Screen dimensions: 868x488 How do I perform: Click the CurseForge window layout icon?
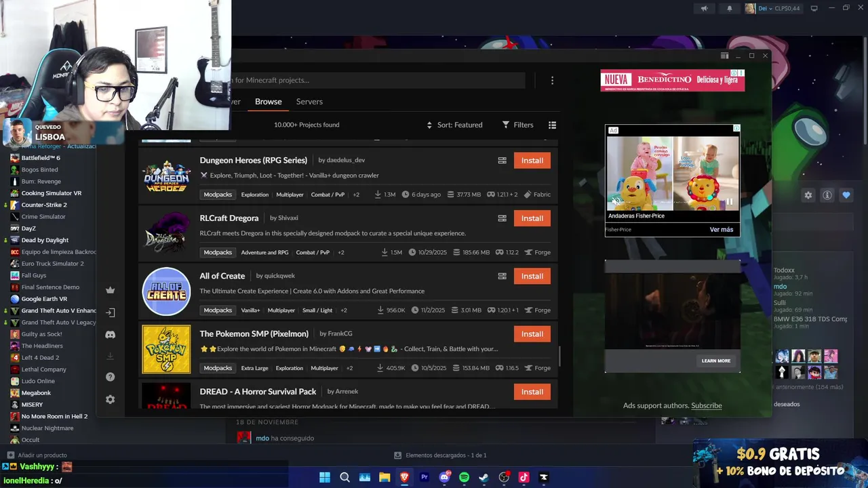[724, 56]
